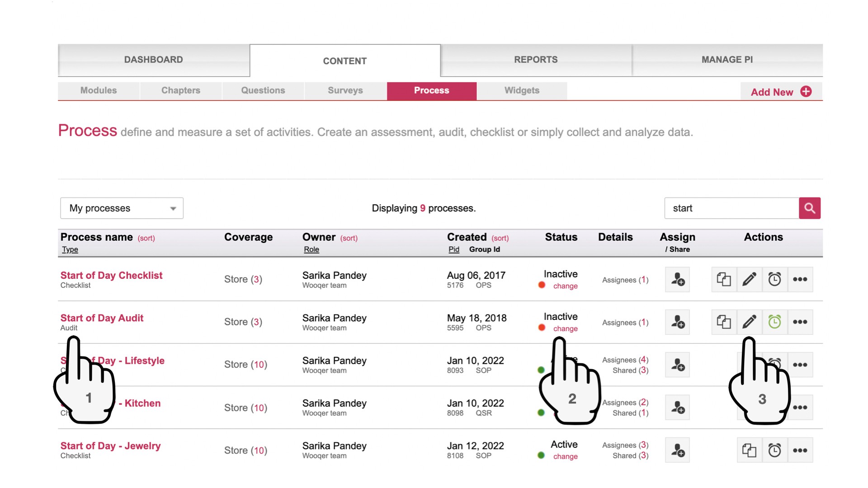Image resolution: width=868 pixels, height=488 pixels.
Task: Select the search magnifier icon
Action: (809, 208)
